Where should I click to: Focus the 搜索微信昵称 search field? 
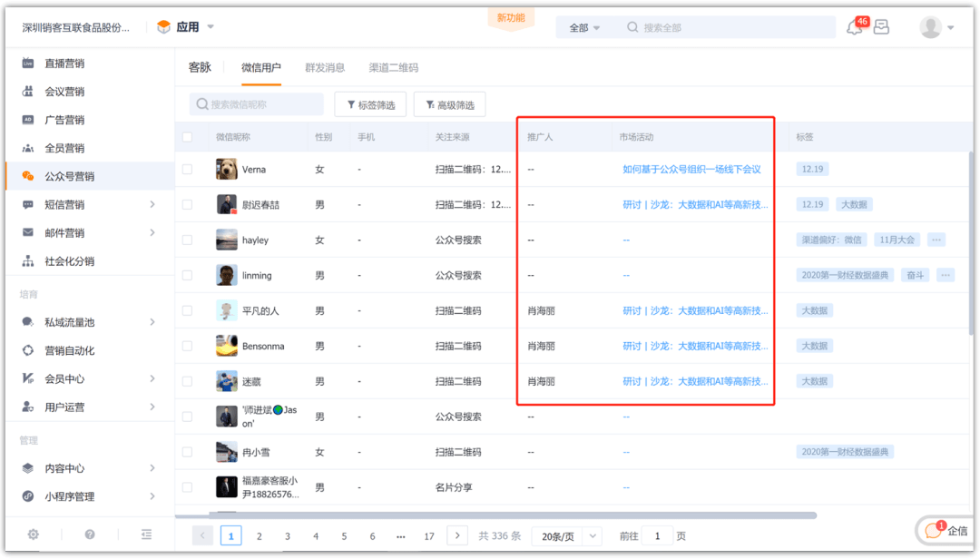point(256,104)
